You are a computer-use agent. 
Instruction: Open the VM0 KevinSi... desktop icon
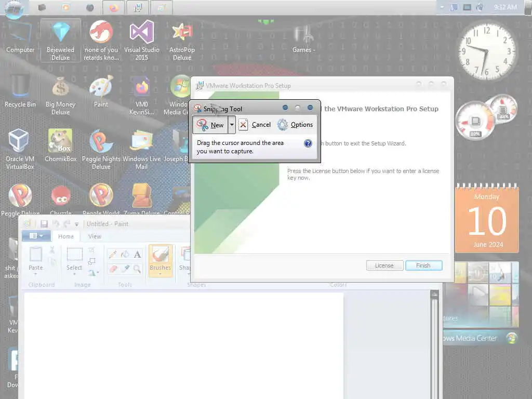[141, 96]
